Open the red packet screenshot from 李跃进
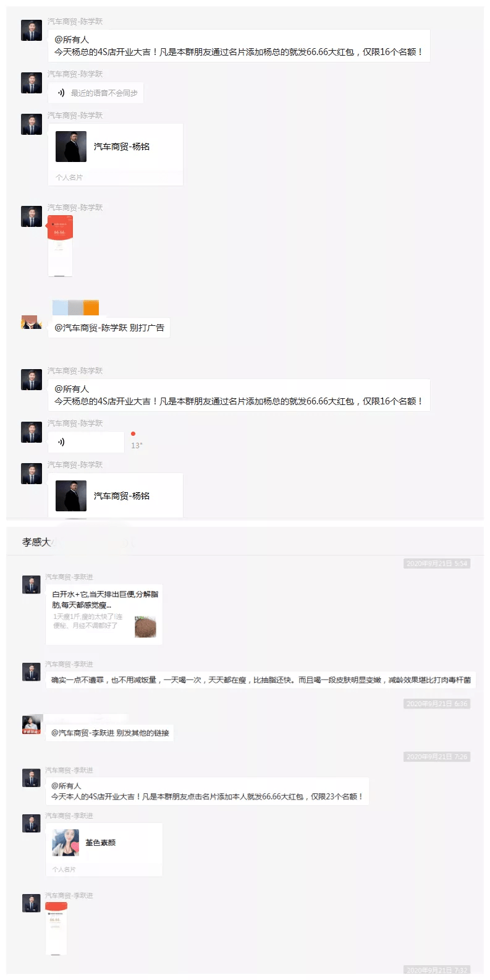The width and height of the screenshot is (490, 980). click(56, 929)
